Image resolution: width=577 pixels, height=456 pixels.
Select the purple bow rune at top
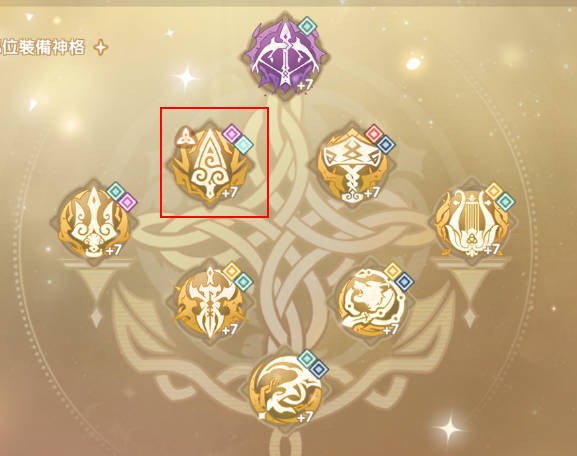coord(284,58)
